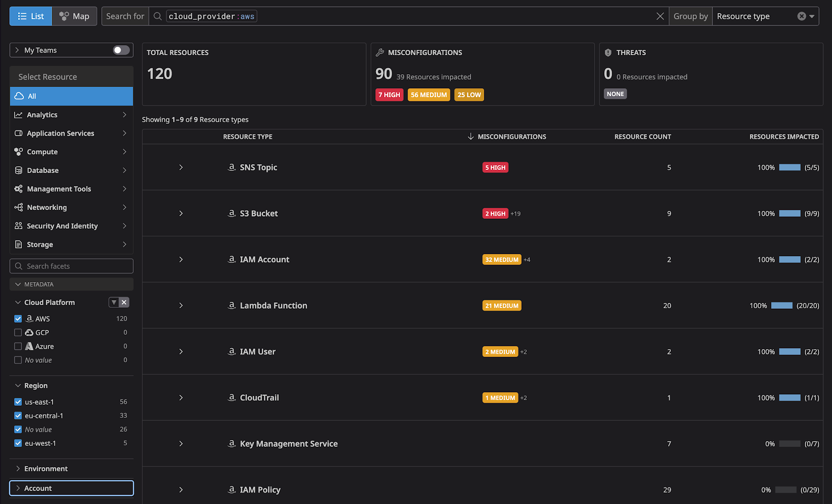832x504 pixels.
Task: Uncheck the AWS cloud platform checkbox
Action: click(18, 319)
